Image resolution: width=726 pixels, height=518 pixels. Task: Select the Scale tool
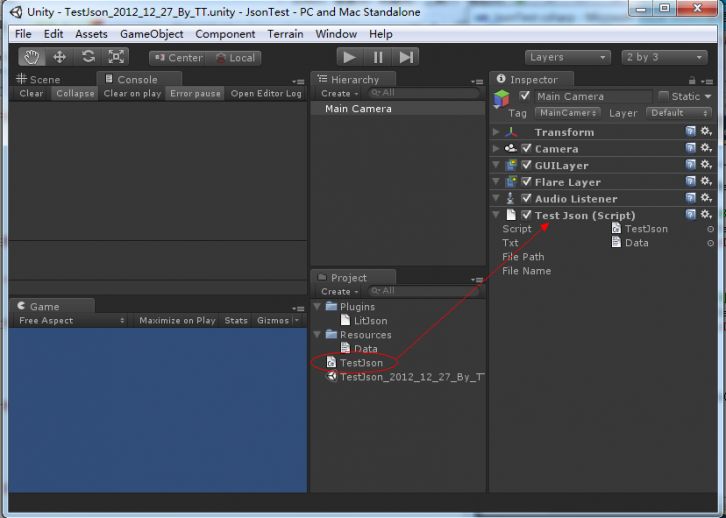[x=116, y=57]
